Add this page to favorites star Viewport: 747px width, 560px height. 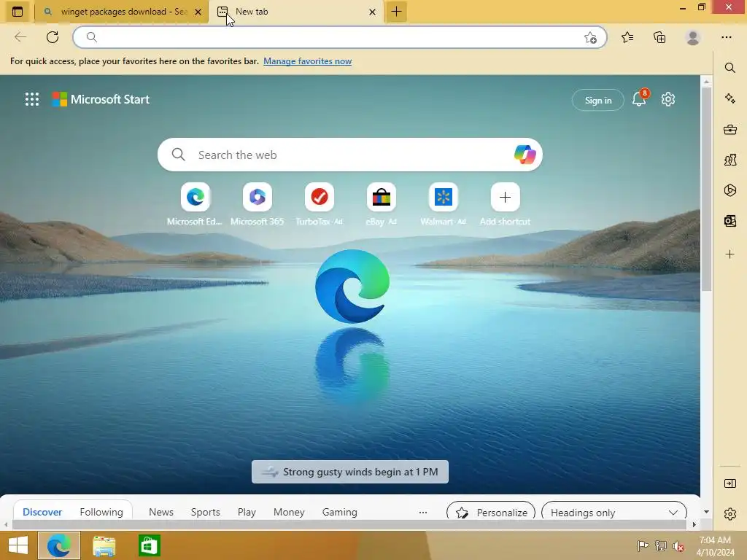(590, 38)
